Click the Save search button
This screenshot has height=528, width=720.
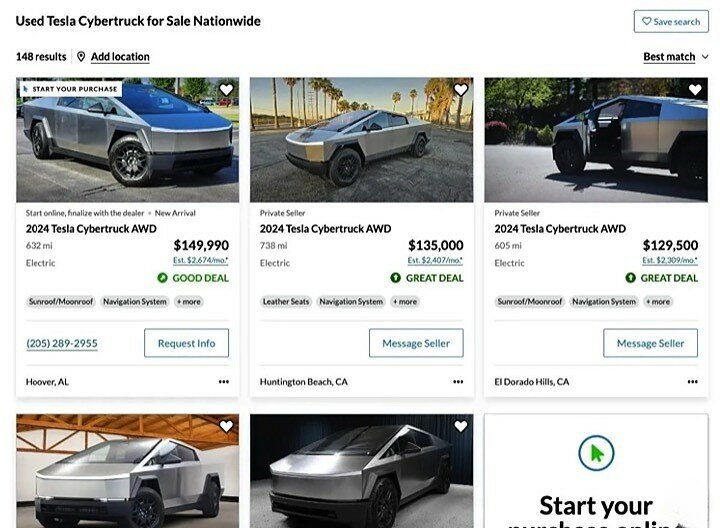(670, 21)
